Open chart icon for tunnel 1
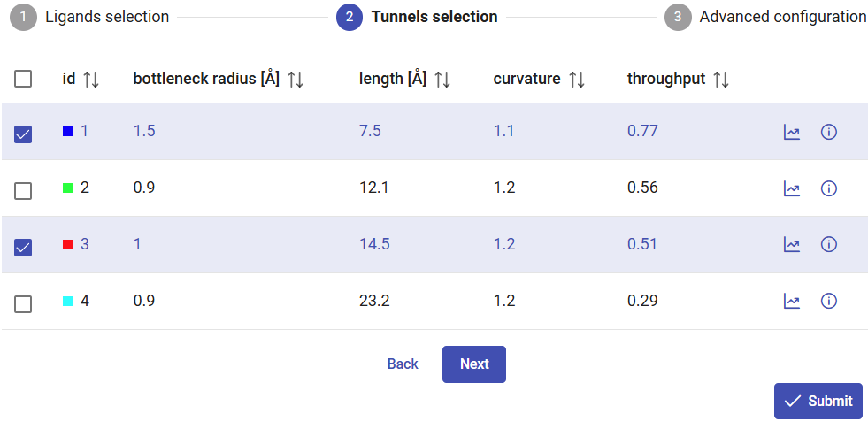Screen dimensions: 868x421 tap(792, 133)
